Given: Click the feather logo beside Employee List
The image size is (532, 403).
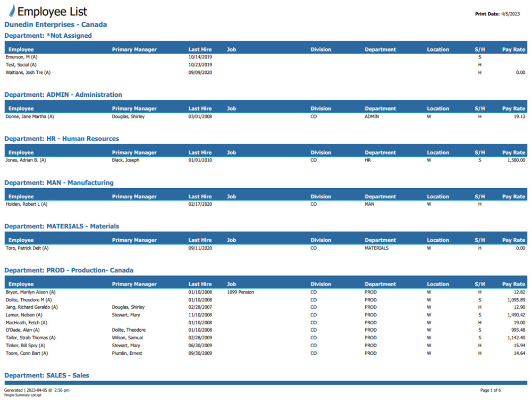Looking at the screenshot, I should 11,11.
